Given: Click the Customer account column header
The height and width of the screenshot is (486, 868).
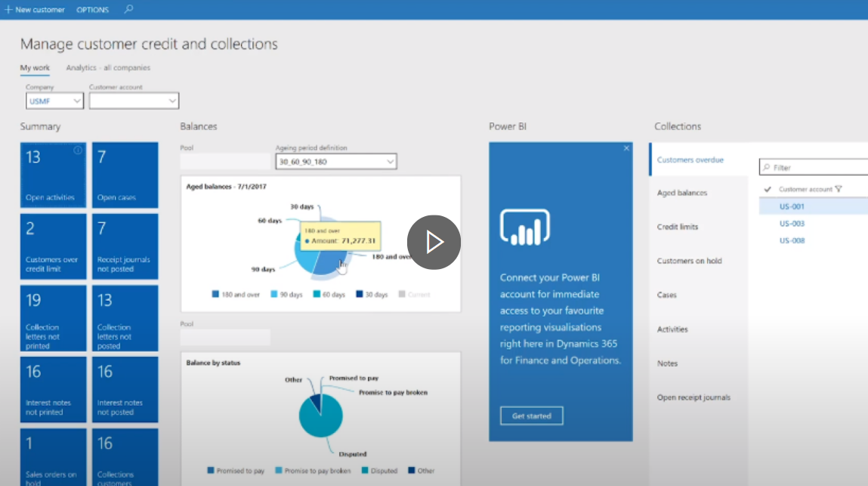Looking at the screenshot, I should [805, 189].
